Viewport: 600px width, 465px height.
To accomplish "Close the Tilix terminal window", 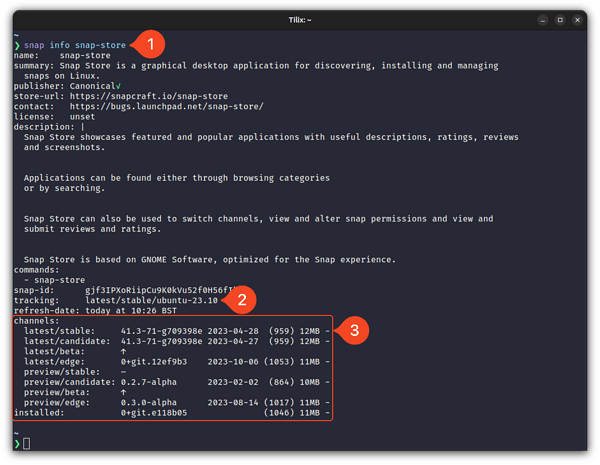I will 577,20.
